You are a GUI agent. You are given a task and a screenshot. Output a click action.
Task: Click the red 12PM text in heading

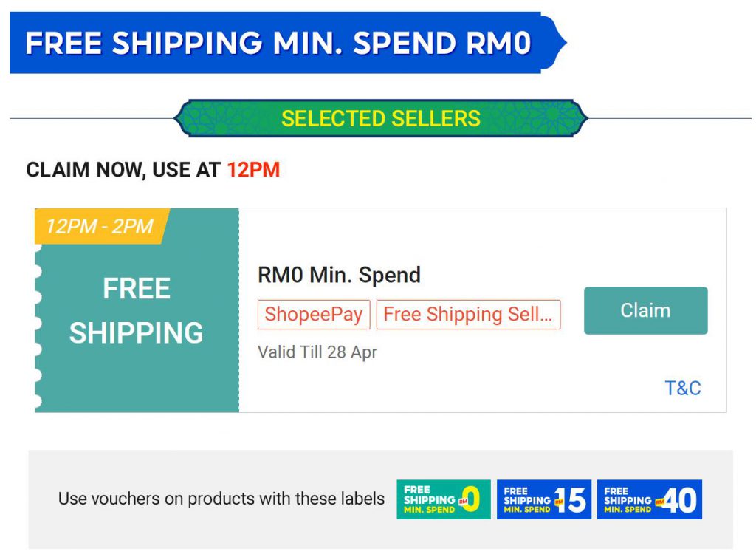(253, 170)
